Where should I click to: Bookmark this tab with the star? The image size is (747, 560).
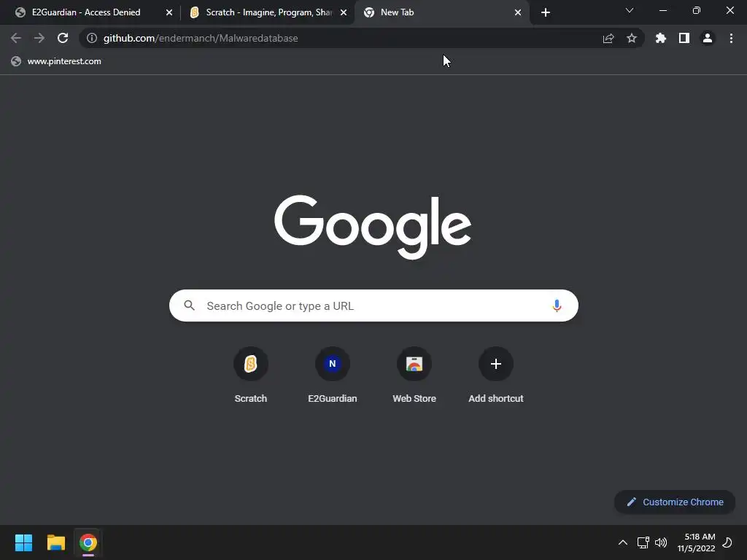point(632,38)
